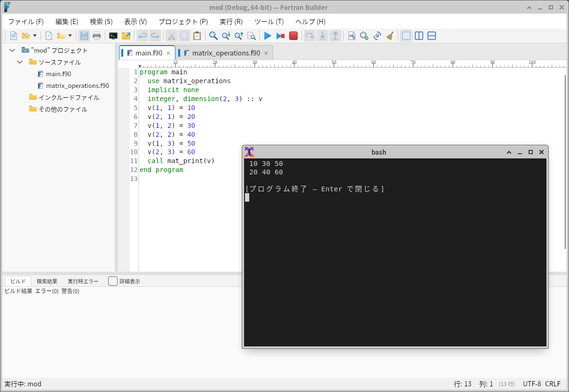Open the 表示 (V) menu
This screenshot has height=392, width=569.
tap(135, 22)
